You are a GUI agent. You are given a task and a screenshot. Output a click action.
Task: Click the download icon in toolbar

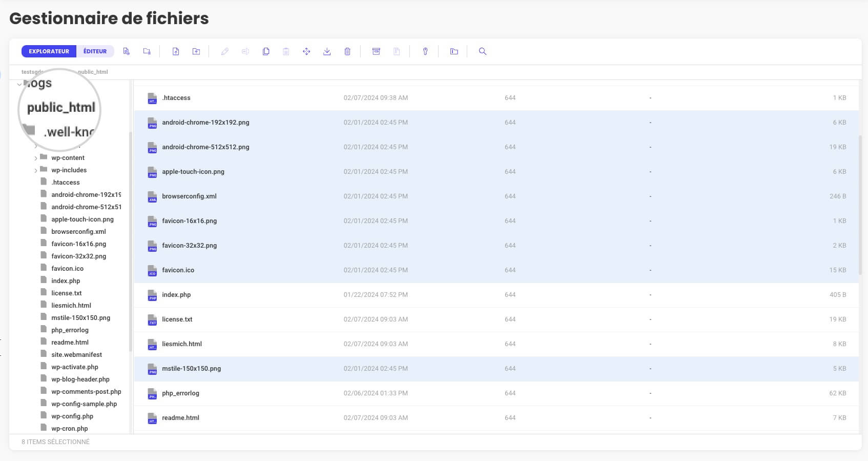tap(327, 51)
